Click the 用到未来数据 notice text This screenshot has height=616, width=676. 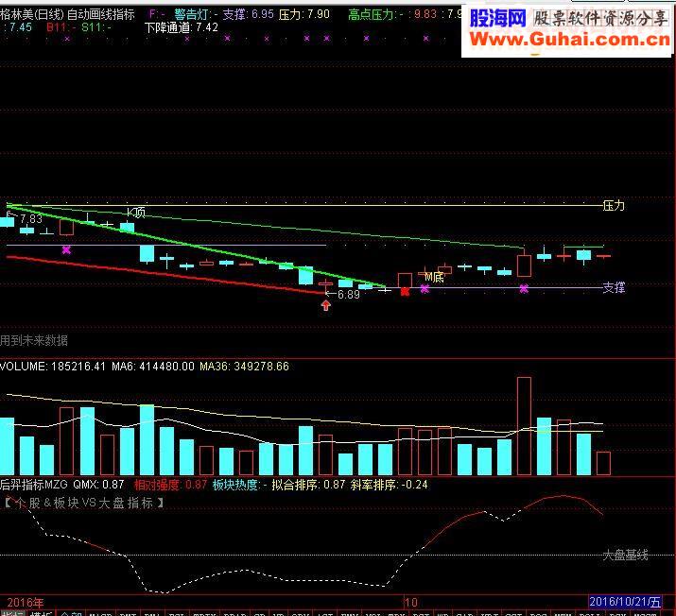[x=34, y=341]
